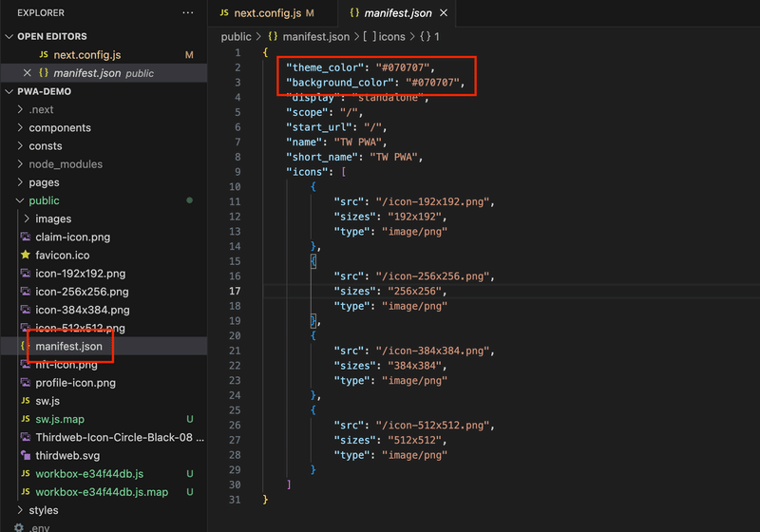Viewport: 760px width, 532px height.
Task: Collapse the Open Editors section
Action: (x=9, y=37)
